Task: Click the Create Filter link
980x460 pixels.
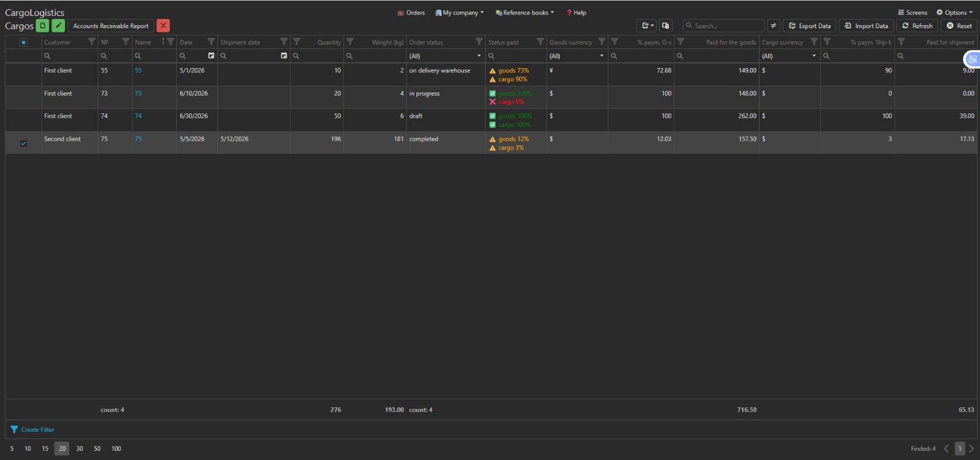Action: point(38,429)
